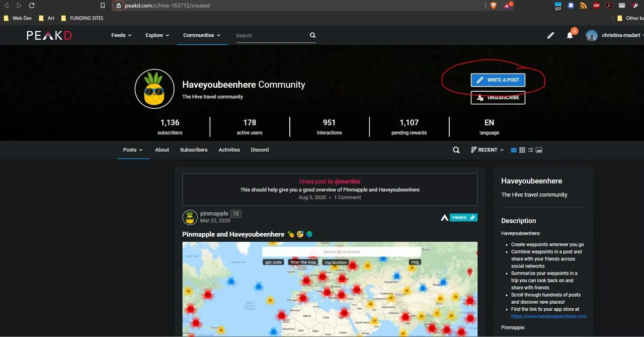The image size is (644, 337).
Task: Click the WRITE A POST button
Action: tap(498, 80)
